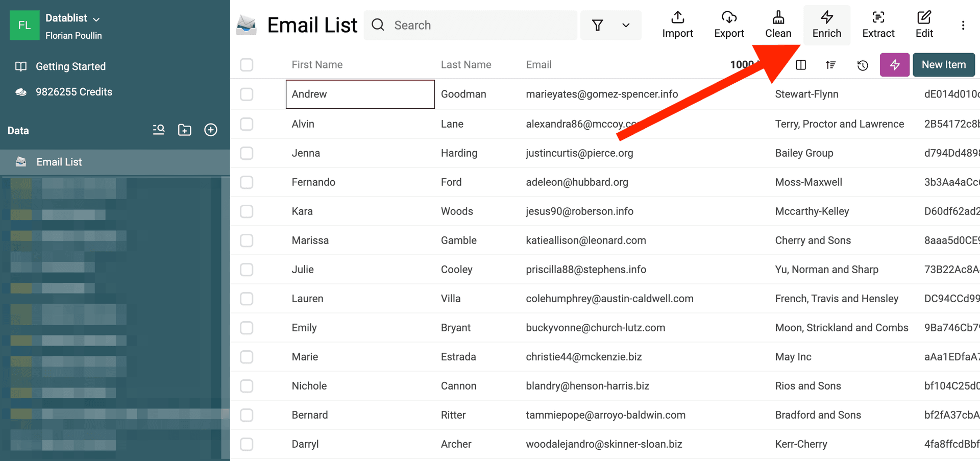Open the Export tool
The width and height of the screenshot is (980, 461).
729,25
